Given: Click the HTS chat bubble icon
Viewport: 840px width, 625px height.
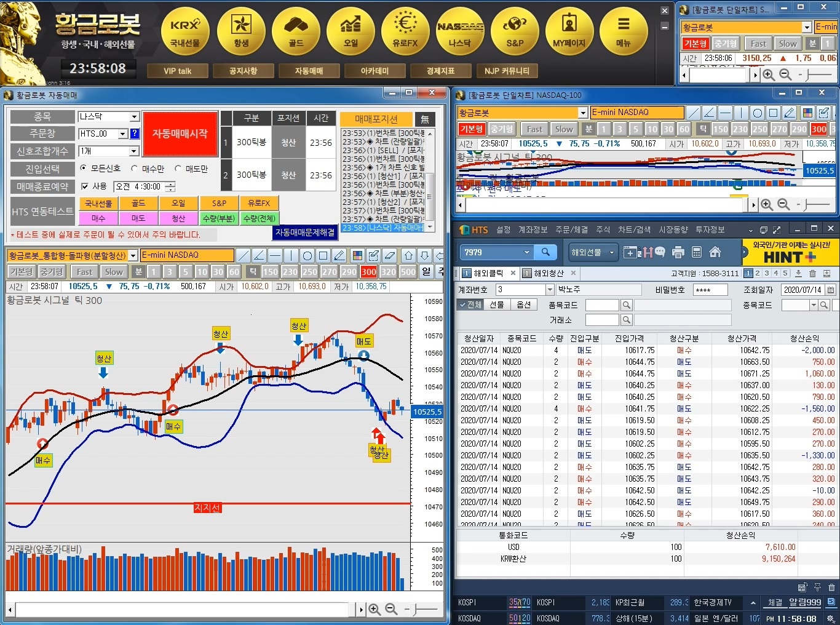Looking at the screenshot, I should [660, 252].
